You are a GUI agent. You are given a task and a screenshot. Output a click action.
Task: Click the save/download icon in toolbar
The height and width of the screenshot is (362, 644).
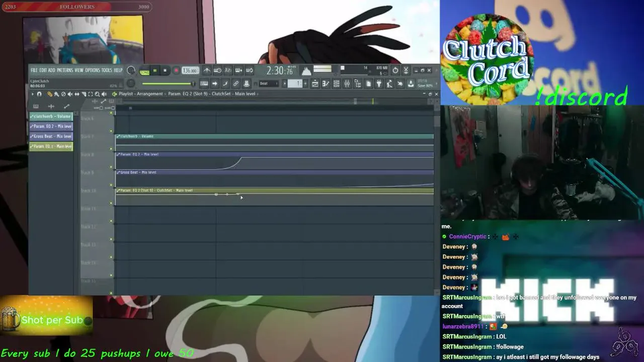click(x=410, y=83)
